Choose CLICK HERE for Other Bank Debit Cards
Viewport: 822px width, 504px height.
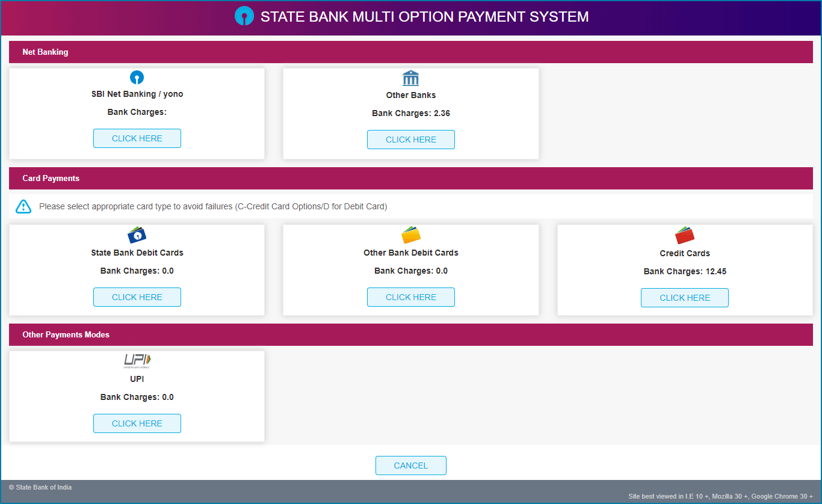pos(411,297)
